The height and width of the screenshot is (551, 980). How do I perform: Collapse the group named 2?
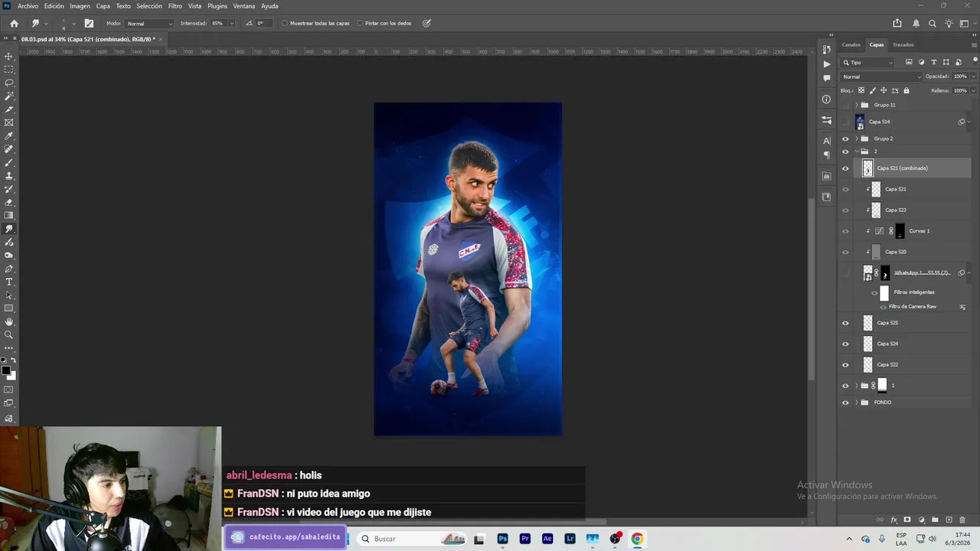pyautogui.click(x=856, y=152)
